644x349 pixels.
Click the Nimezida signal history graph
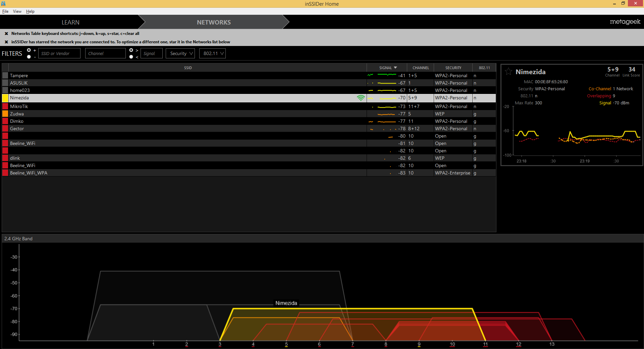pos(577,131)
